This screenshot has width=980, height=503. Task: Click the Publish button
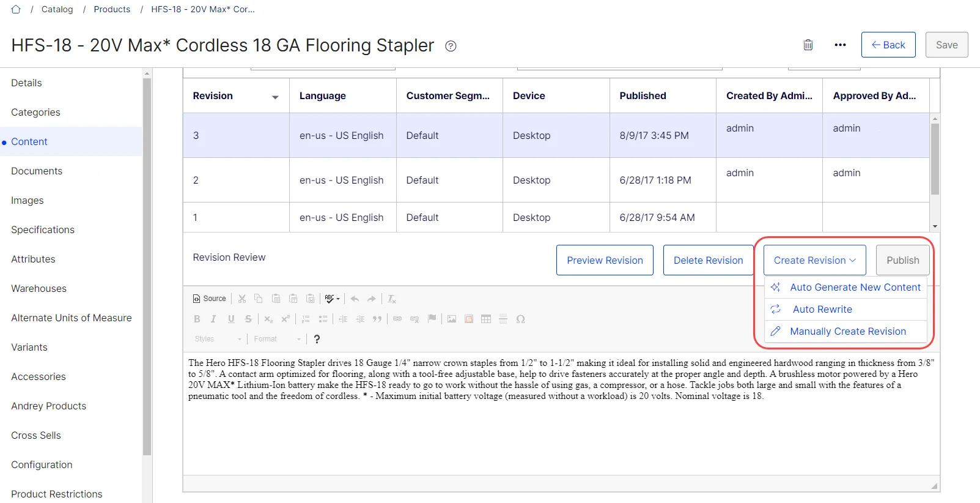(903, 260)
